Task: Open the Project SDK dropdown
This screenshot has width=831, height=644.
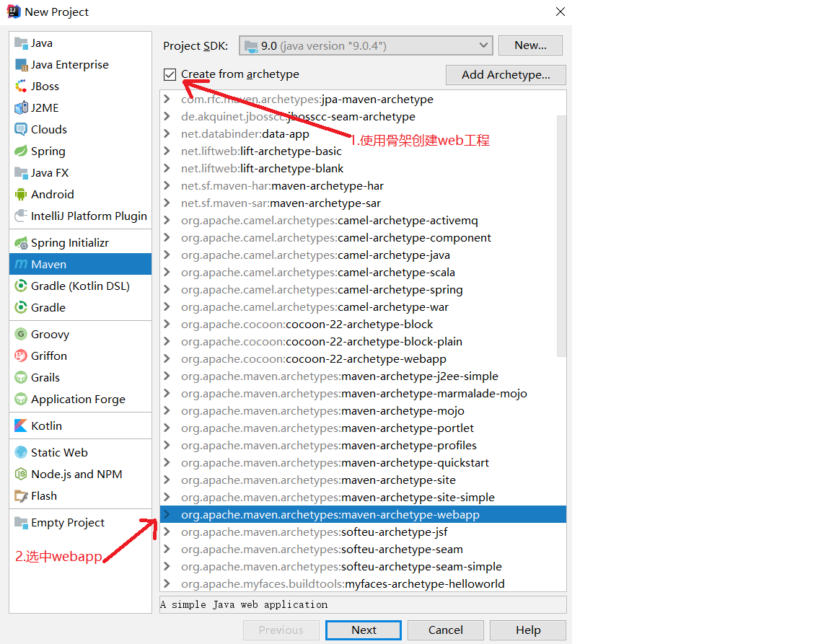Action: point(366,45)
